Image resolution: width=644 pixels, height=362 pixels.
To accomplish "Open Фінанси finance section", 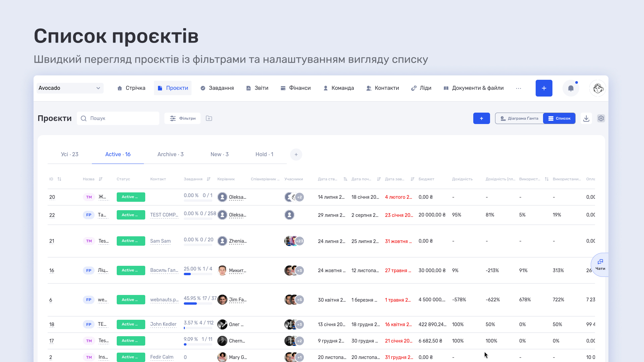I will pyautogui.click(x=296, y=88).
